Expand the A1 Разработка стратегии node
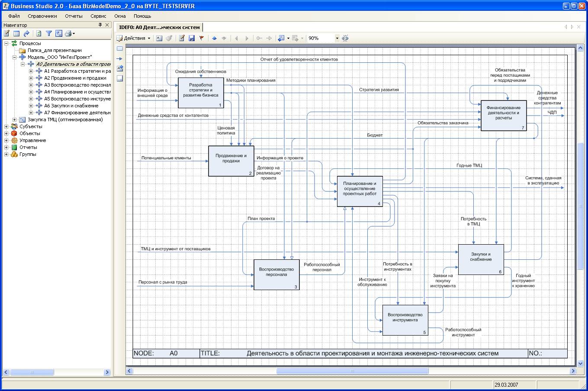This screenshot has width=588, height=391. (31, 71)
